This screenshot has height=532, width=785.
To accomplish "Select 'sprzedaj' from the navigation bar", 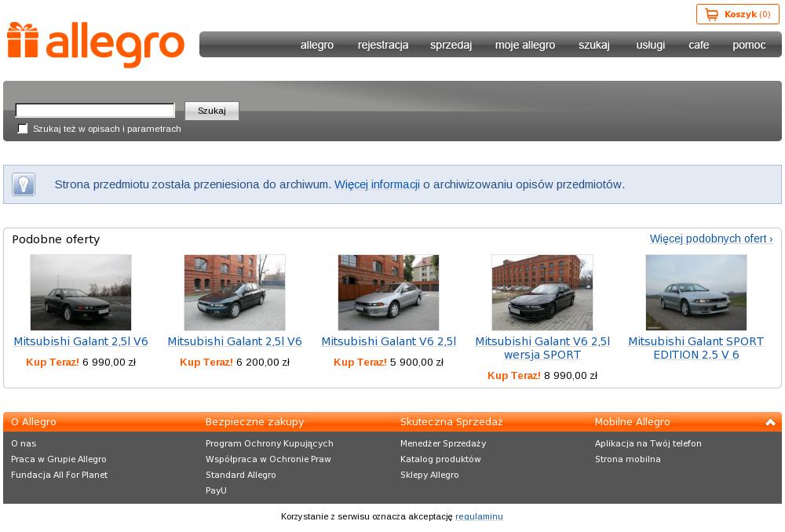I will (451, 45).
